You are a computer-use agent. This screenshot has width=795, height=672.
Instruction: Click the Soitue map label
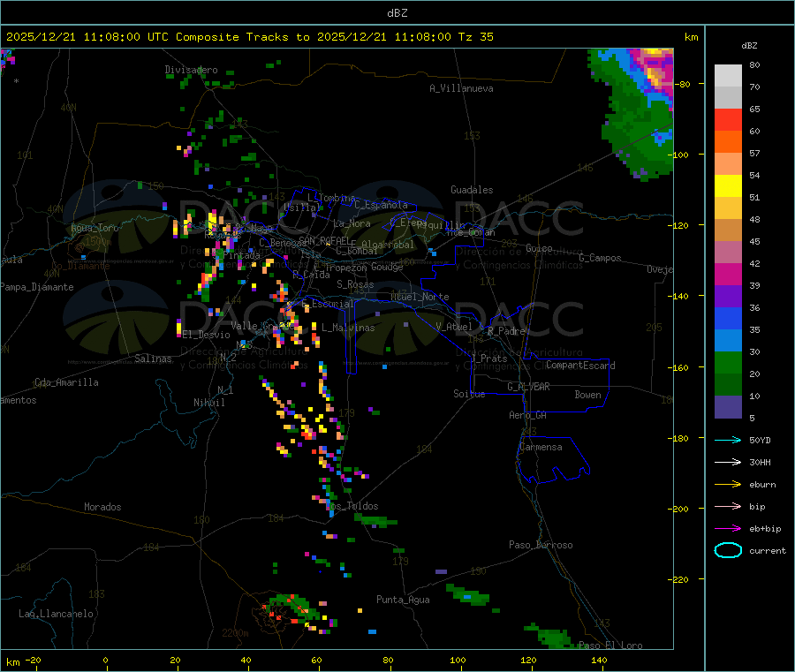[x=469, y=394]
